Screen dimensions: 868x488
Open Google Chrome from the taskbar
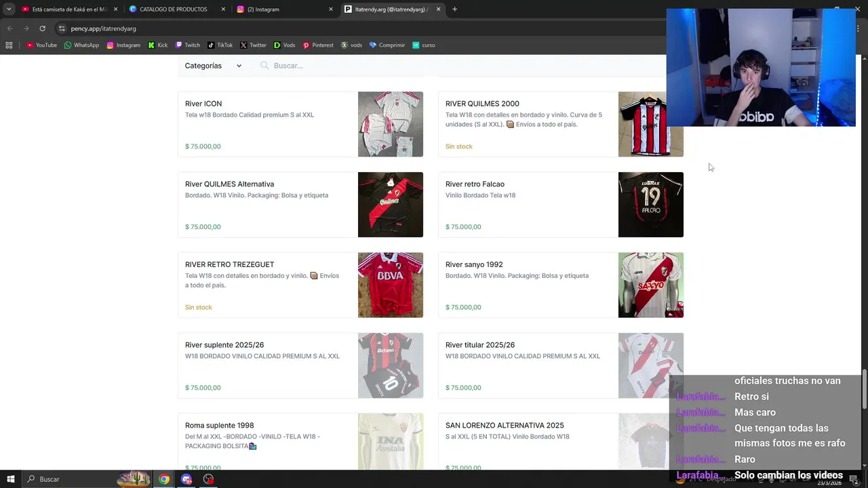click(164, 479)
